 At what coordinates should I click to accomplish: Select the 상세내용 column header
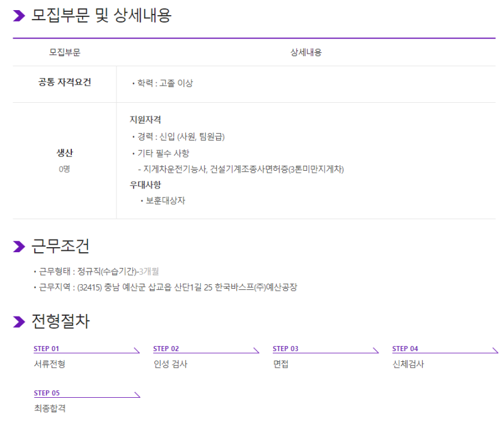point(306,52)
